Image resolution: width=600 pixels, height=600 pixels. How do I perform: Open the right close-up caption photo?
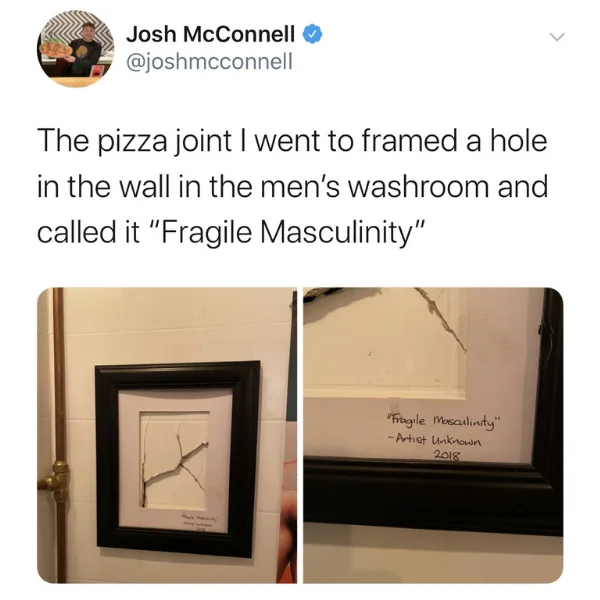(x=433, y=435)
